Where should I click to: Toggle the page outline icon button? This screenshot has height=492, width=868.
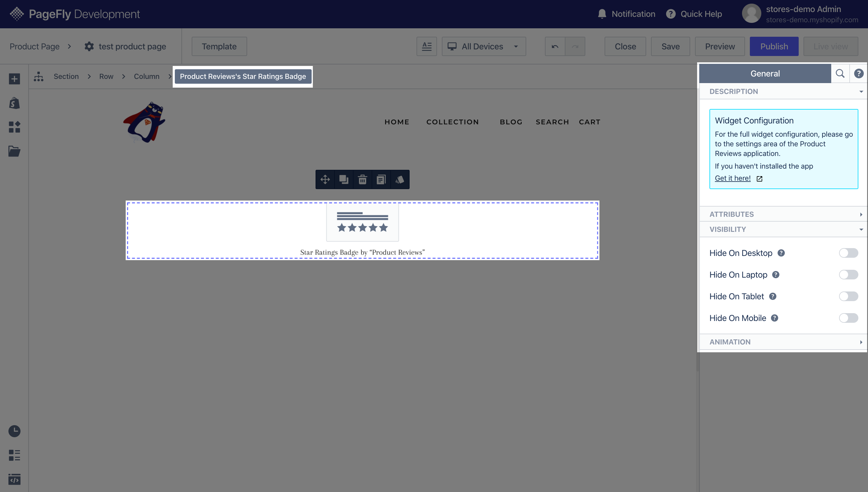pos(427,46)
